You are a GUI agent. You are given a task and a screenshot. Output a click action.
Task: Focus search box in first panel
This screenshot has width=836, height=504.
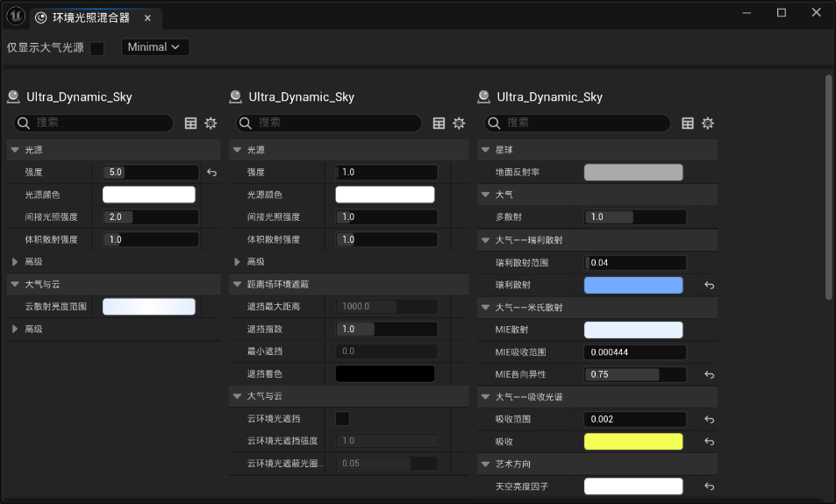[x=93, y=123]
